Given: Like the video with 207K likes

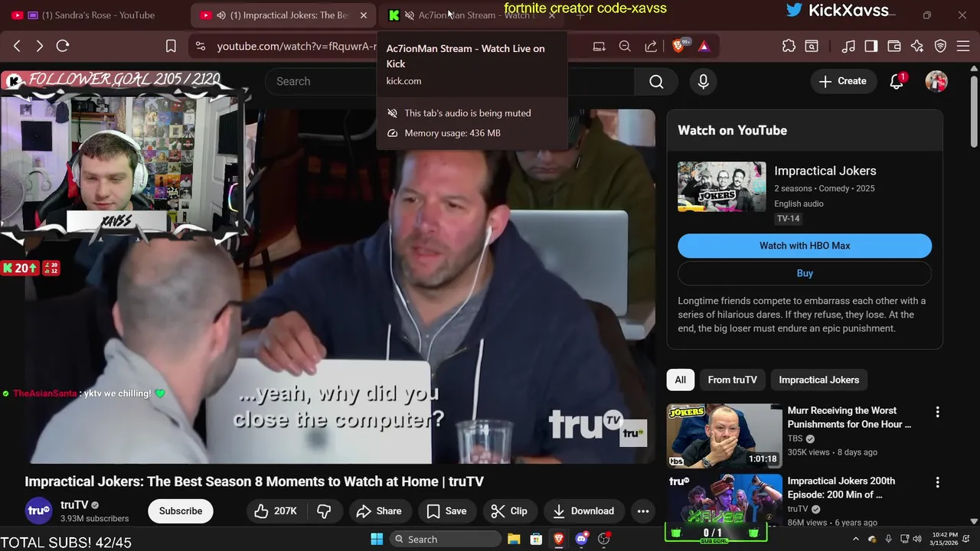Looking at the screenshot, I should [274, 511].
